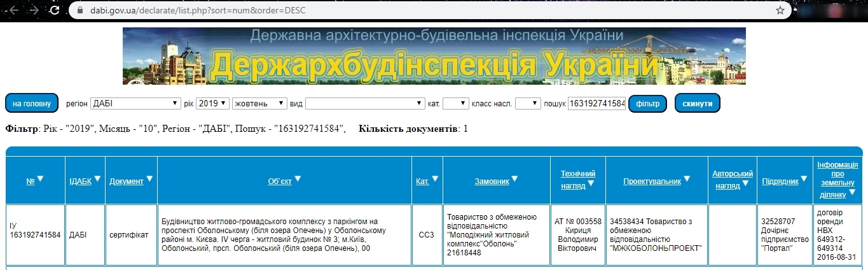Screen dimensions: 868x270
Task: Click the ДАБІ cell in the table row
Action: 85,235
